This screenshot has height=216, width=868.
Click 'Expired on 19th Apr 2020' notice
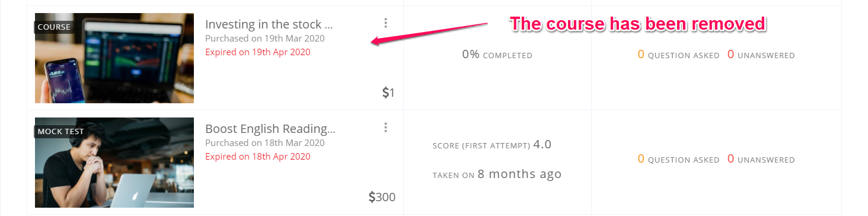pos(258,52)
